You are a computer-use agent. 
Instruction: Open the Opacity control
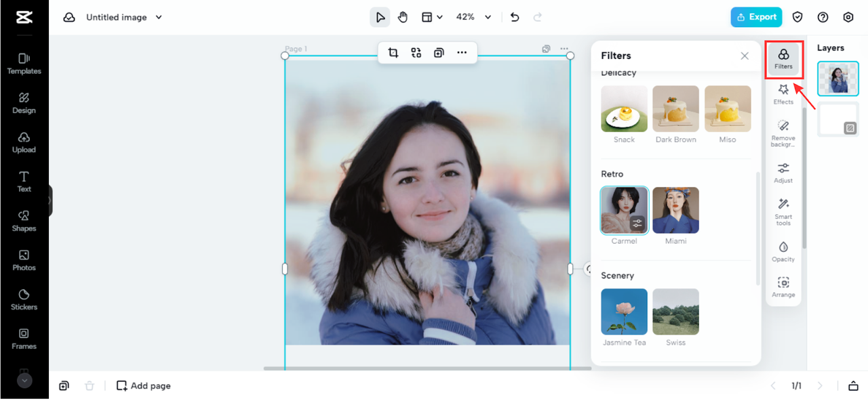tap(783, 251)
